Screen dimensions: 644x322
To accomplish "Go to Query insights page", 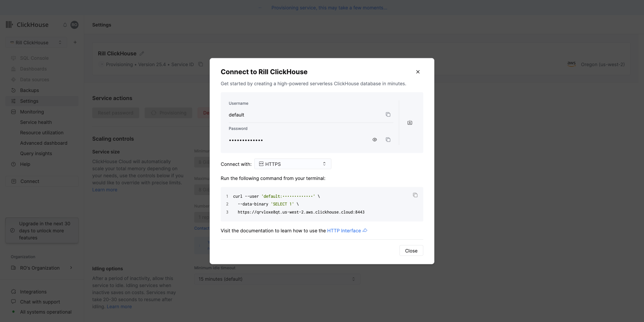I will tap(36, 153).
